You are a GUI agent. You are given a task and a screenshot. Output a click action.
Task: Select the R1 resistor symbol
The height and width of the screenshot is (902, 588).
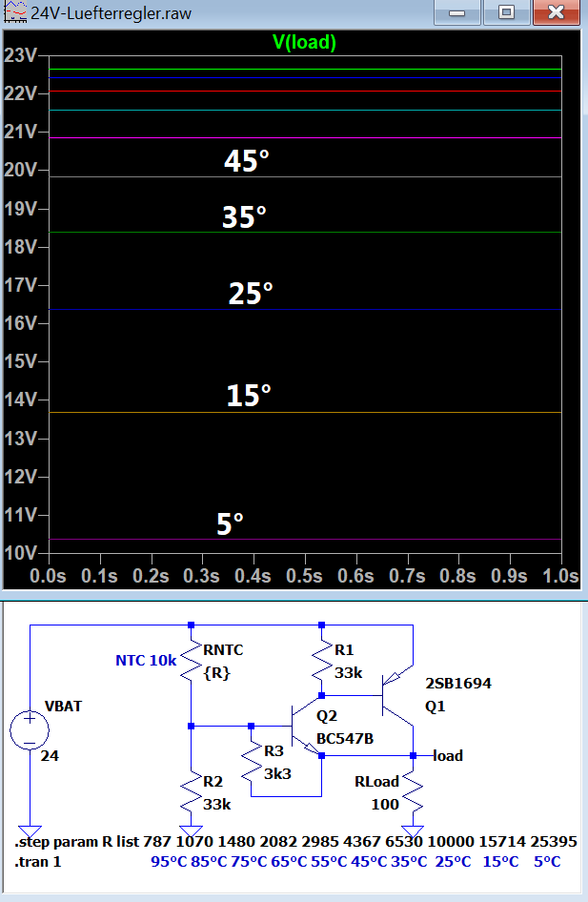click(x=322, y=661)
